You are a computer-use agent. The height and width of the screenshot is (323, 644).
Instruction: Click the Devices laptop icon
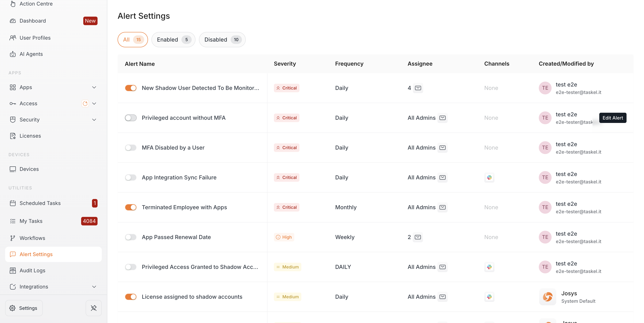(x=13, y=169)
